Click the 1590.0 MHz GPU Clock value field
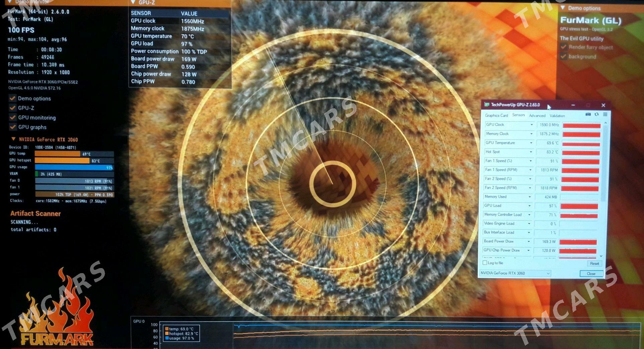The width and height of the screenshot is (644, 349). [549, 125]
